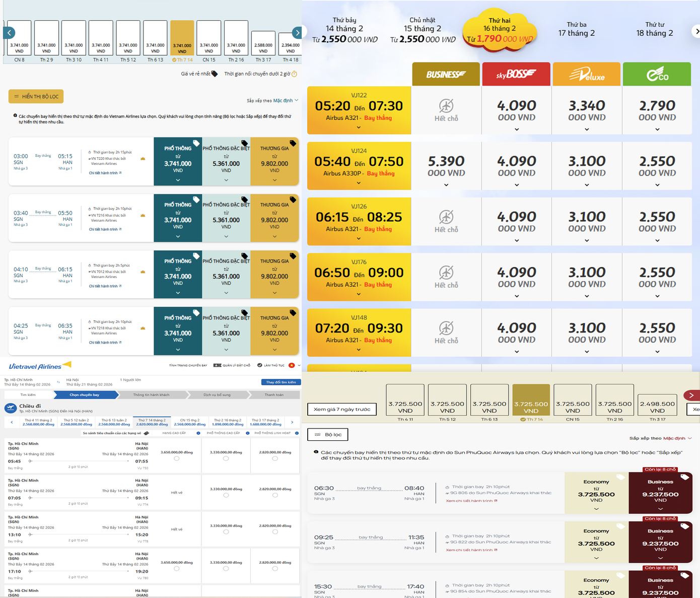Click the 'Thay đổi tìm kiếm' button
Viewport: 700px width, 598px height.
point(281,382)
